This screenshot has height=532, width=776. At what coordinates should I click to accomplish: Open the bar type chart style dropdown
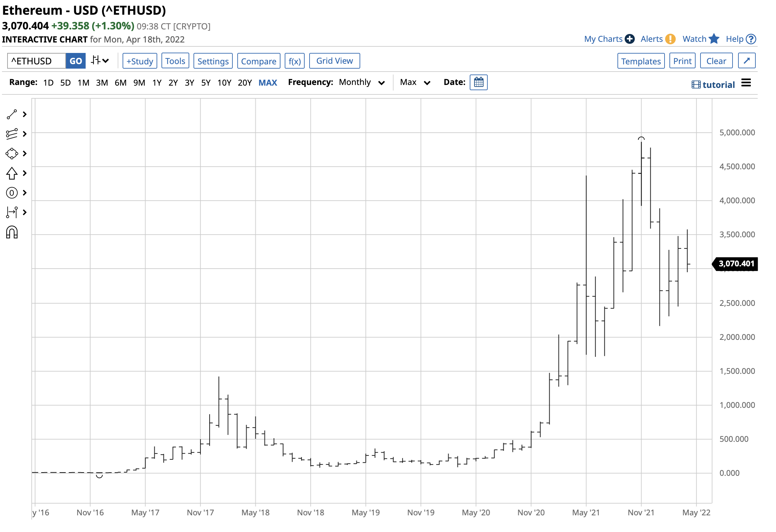(100, 61)
